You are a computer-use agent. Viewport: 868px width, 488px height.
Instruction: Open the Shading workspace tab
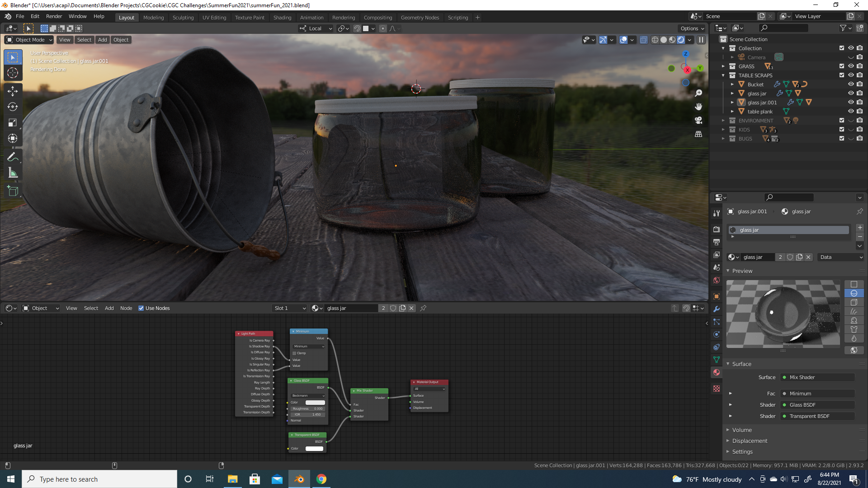coord(282,18)
